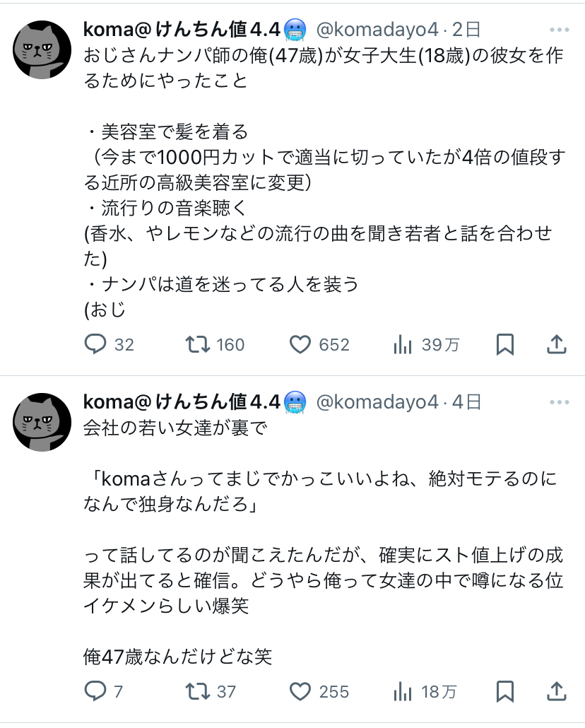Open @komadayo4 handle on the first tweet

pyautogui.click(x=377, y=30)
